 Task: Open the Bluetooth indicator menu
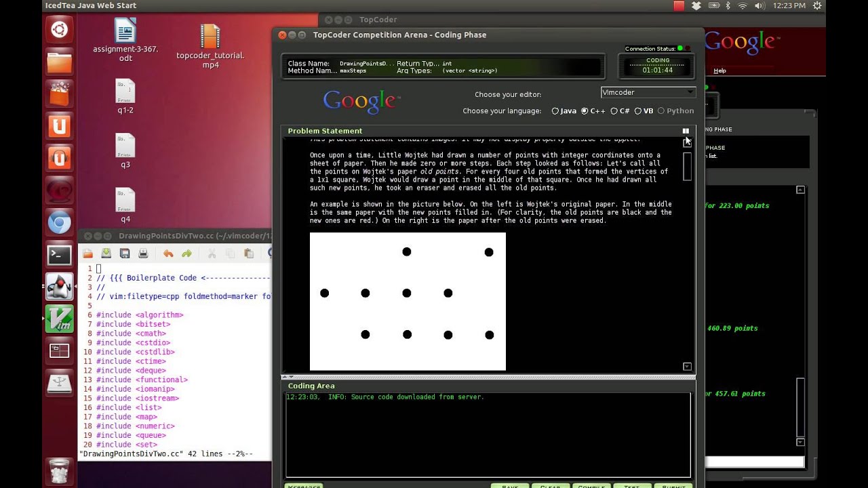pyautogui.click(x=728, y=5)
